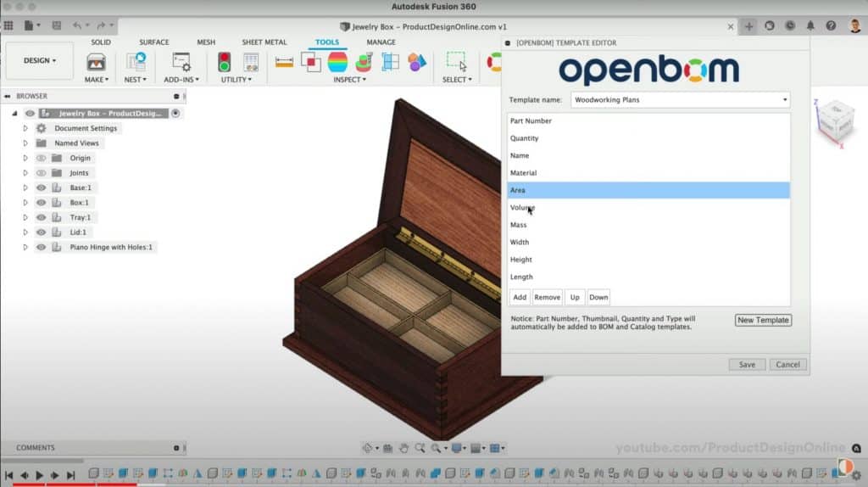Cancel the template editor dialog

coord(787,365)
